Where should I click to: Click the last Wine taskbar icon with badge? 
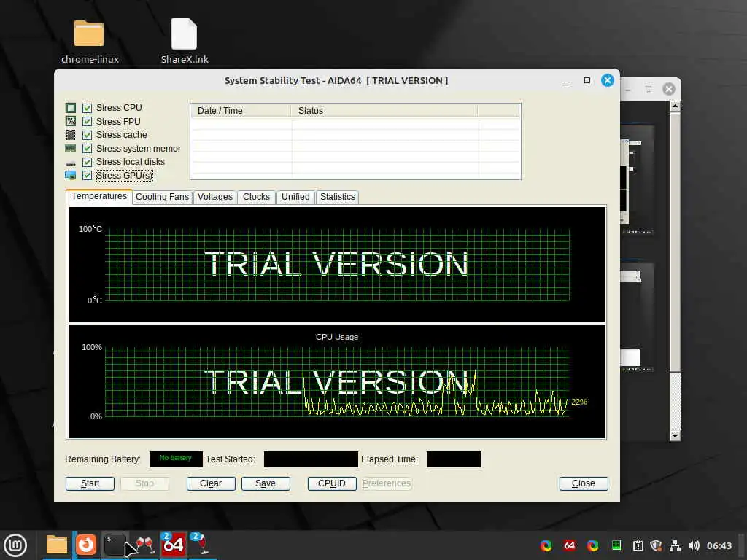click(203, 545)
